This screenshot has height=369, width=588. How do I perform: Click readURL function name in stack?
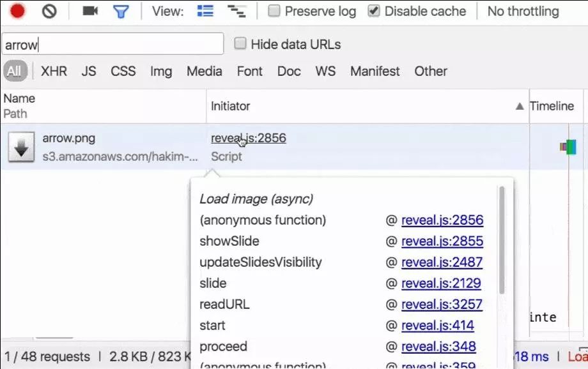224,304
